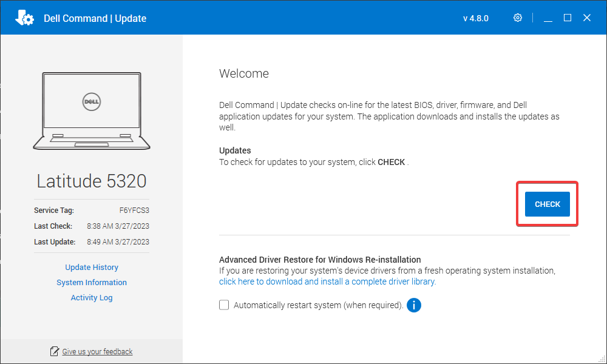607x364 pixels.
Task: Select Last Update time 8:49 AM 3/27/2023
Action: 118,242
